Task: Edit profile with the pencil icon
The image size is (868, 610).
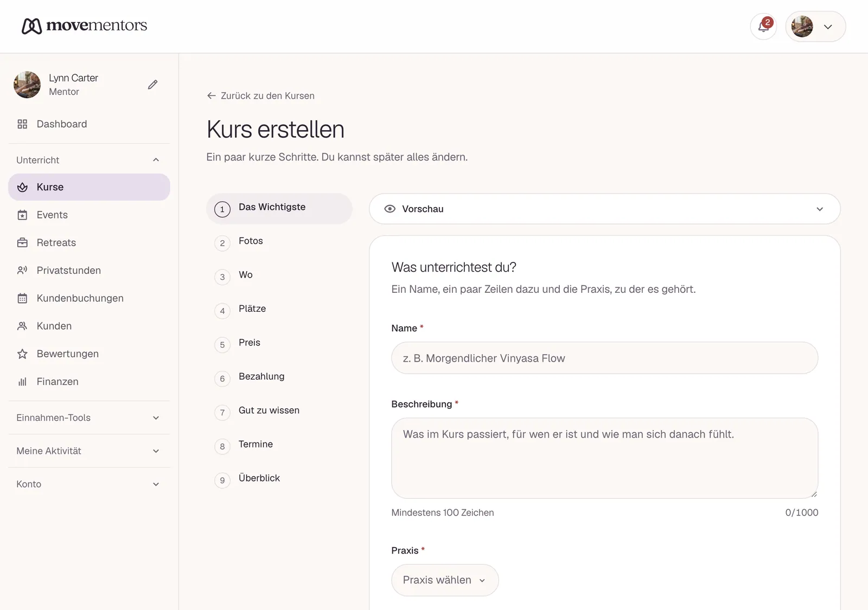Action: pyautogui.click(x=153, y=85)
